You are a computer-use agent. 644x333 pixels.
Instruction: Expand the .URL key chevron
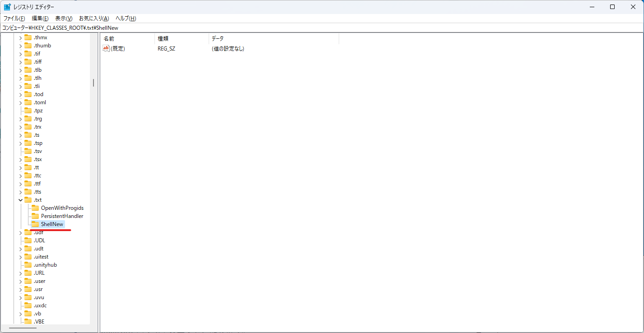point(20,273)
